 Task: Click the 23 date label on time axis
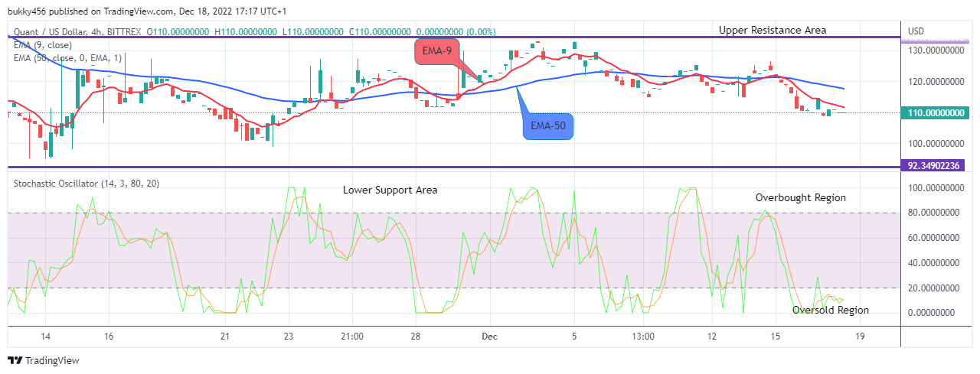[x=289, y=337]
